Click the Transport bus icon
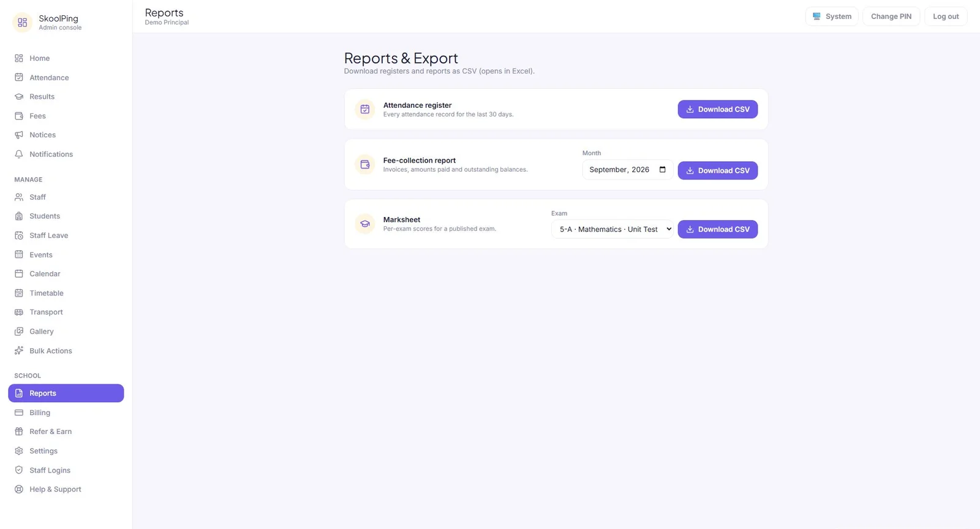 click(19, 312)
